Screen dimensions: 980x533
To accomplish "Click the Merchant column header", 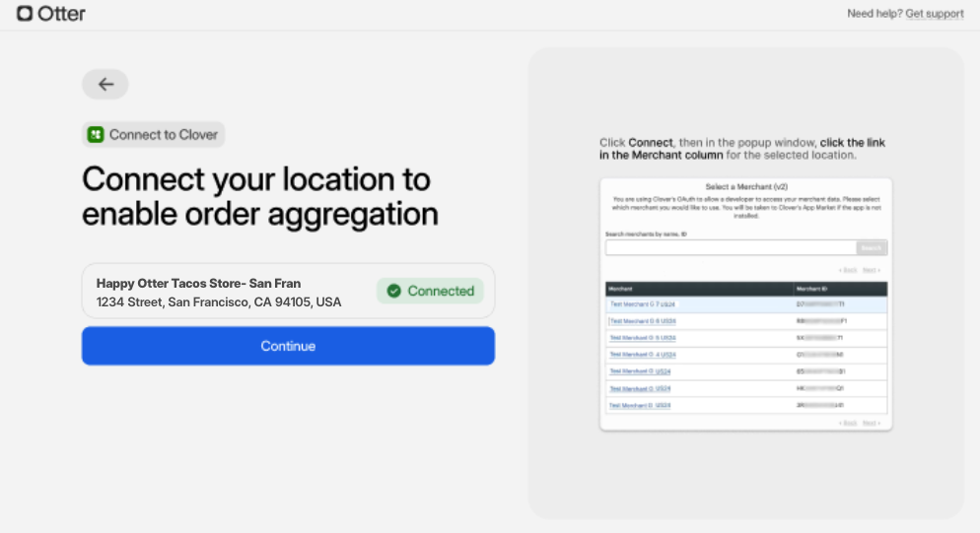I will tap(621, 290).
